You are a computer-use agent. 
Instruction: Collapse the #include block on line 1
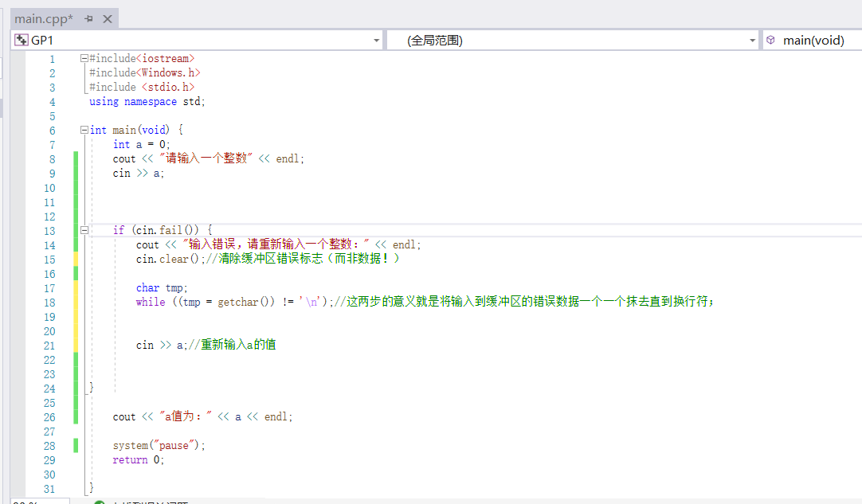[84, 58]
